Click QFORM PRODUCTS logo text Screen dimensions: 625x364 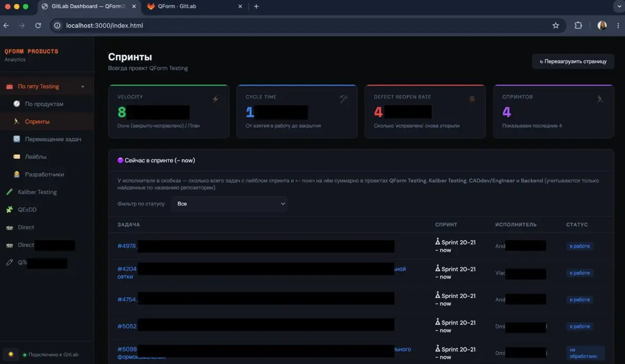pos(31,52)
